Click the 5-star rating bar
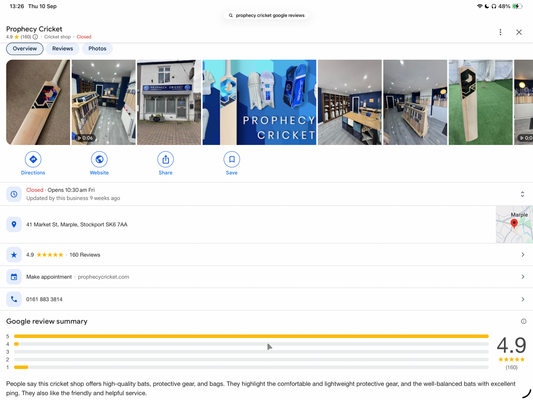 click(x=251, y=336)
